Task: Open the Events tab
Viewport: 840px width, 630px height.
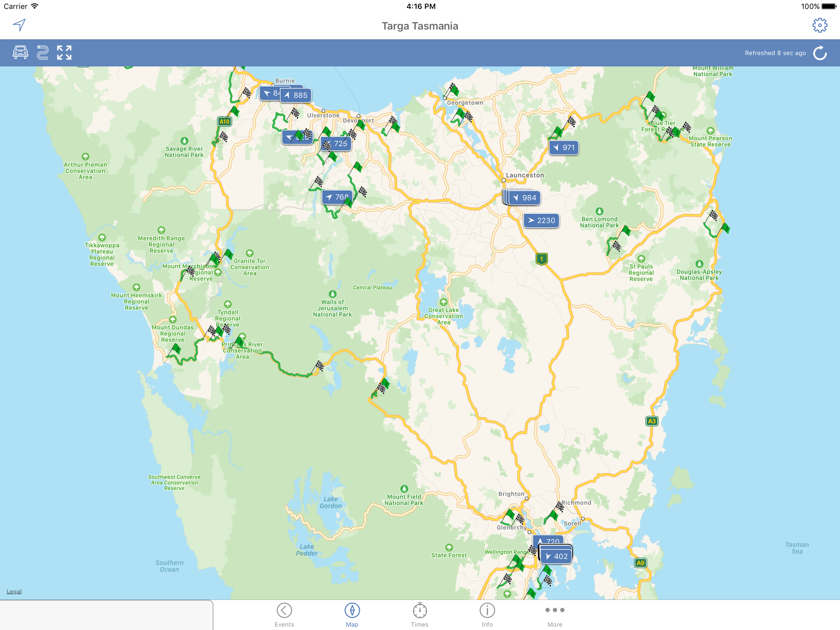Action: (284, 615)
